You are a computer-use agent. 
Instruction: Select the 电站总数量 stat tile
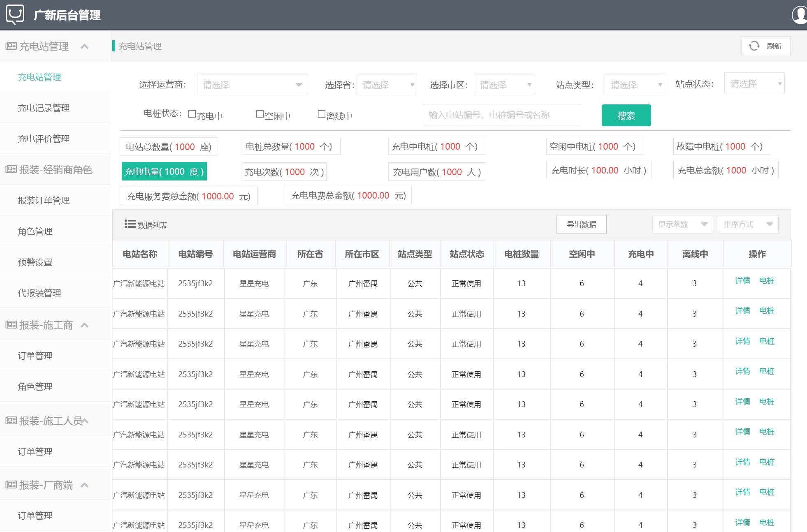coord(169,147)
